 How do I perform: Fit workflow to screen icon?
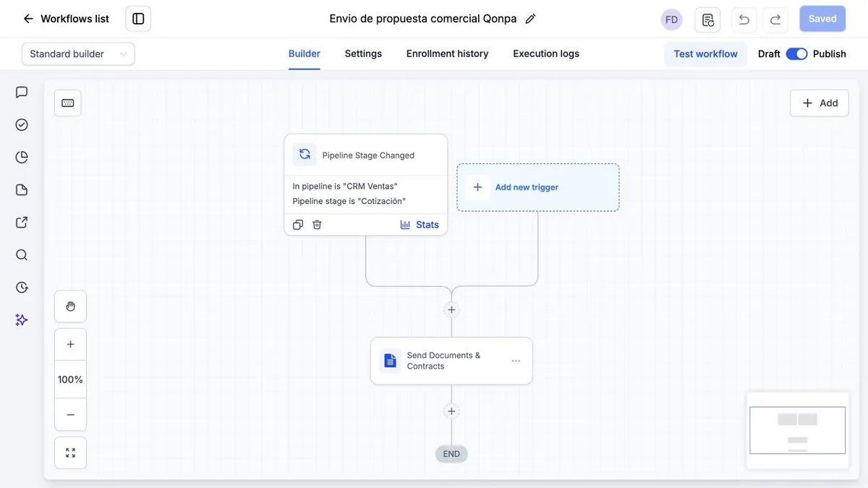tap(70, 453)
